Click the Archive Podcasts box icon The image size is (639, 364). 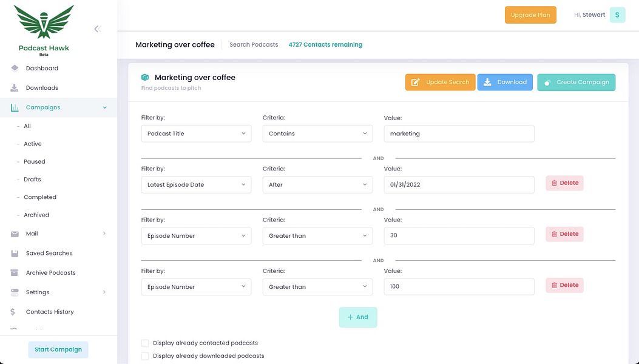pos(15,272)
